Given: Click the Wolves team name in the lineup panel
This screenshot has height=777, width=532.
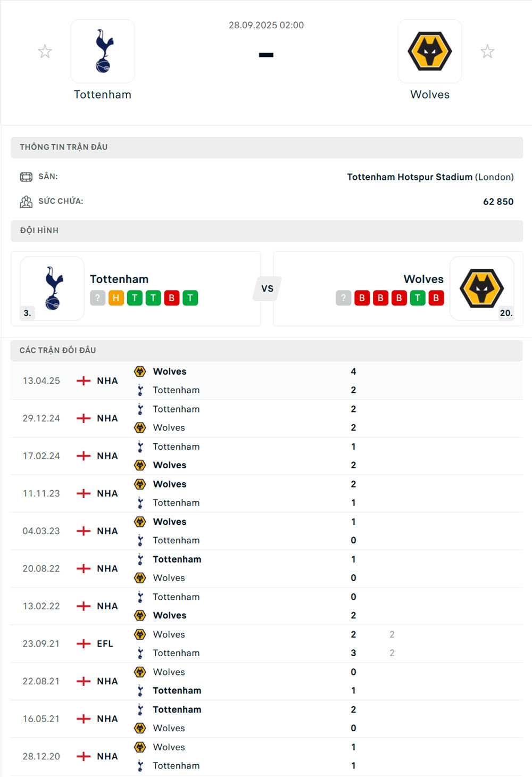Looking at the screenshot, I should [423, 279].
